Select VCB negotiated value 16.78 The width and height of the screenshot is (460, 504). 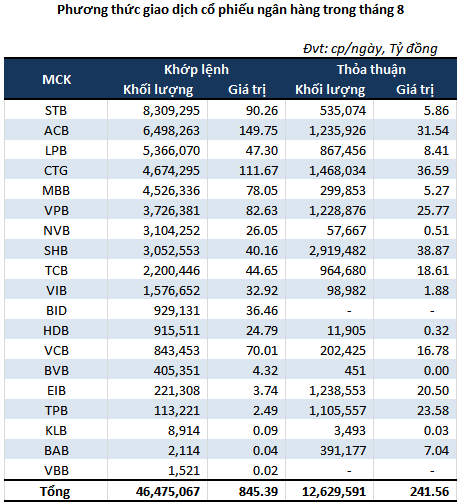[x=433, y=351]
